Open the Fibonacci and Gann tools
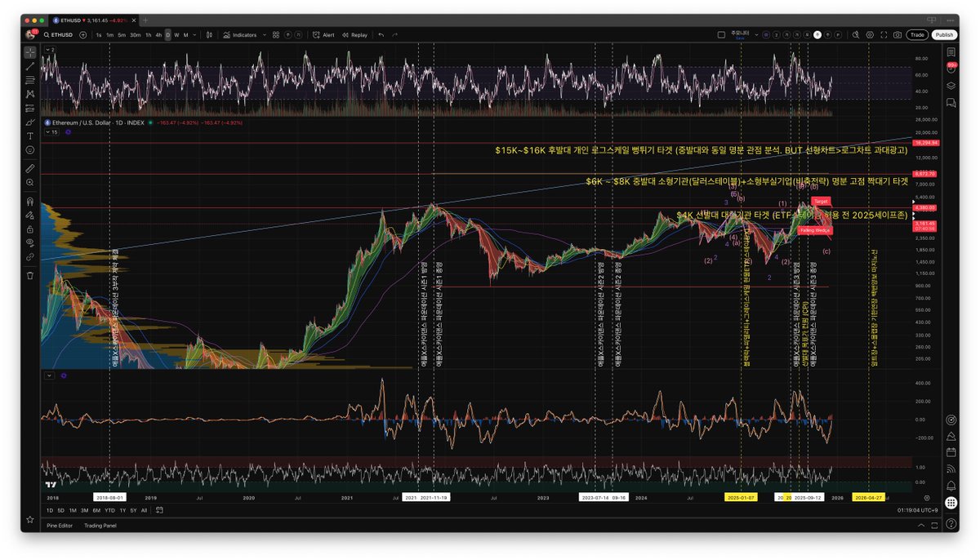Viewport: 980px width, 560px height. click(30, 80)
